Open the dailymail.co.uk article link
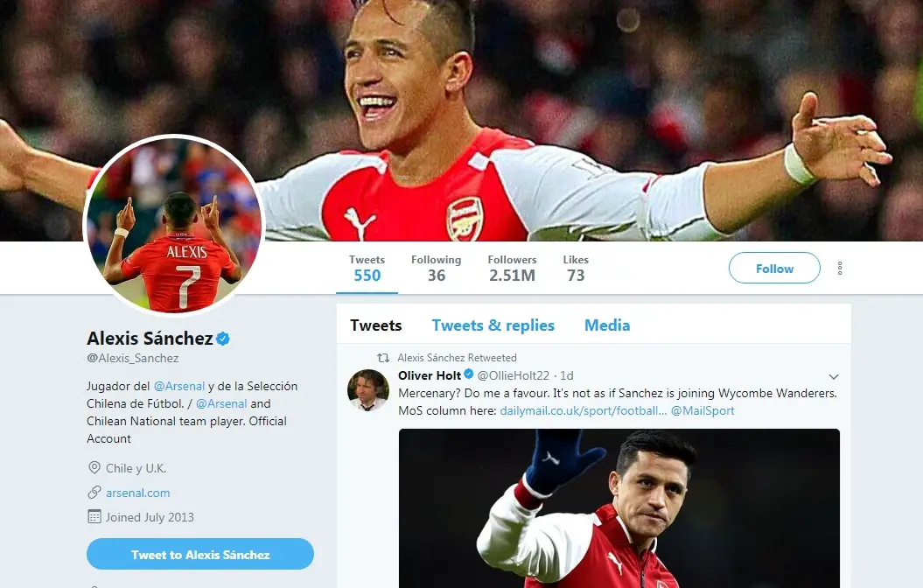923x588 pixels. 583,410
